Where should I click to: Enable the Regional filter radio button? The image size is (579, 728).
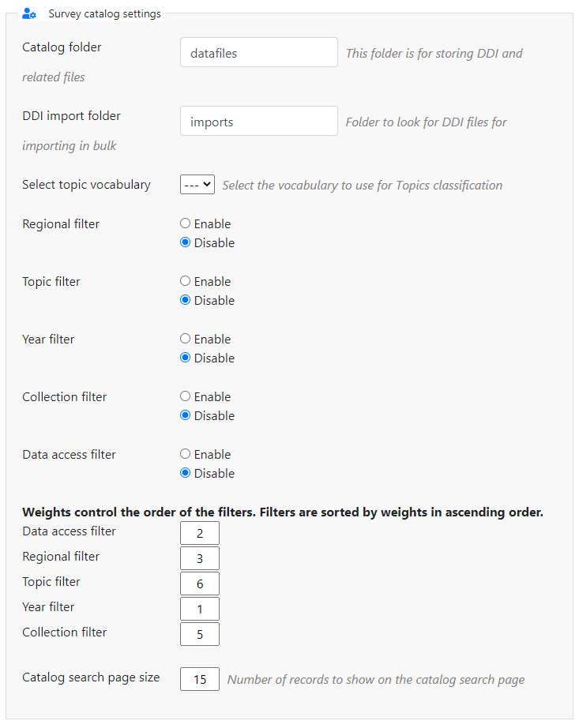tap(186, 223)
